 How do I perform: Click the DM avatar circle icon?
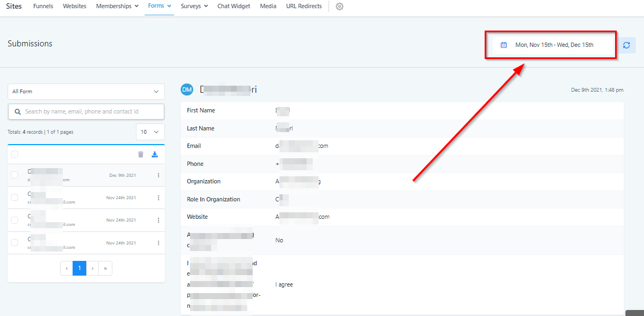187,90
